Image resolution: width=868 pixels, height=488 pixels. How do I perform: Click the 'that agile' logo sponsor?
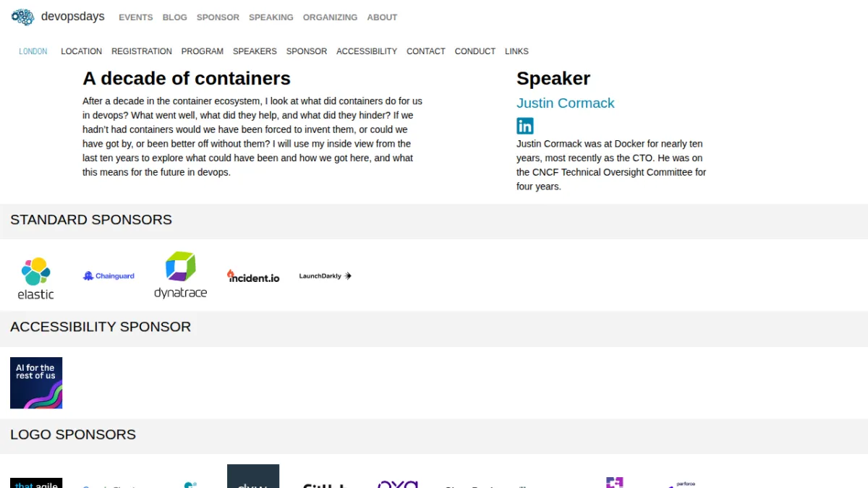pos(36,483)
